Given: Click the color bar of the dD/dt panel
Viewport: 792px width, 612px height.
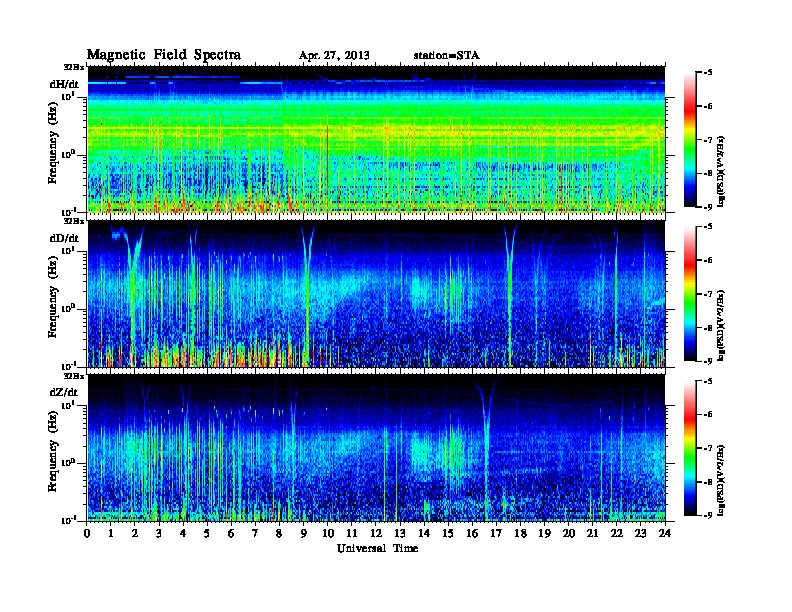Looking at the screenshot, I should [690, 294].
